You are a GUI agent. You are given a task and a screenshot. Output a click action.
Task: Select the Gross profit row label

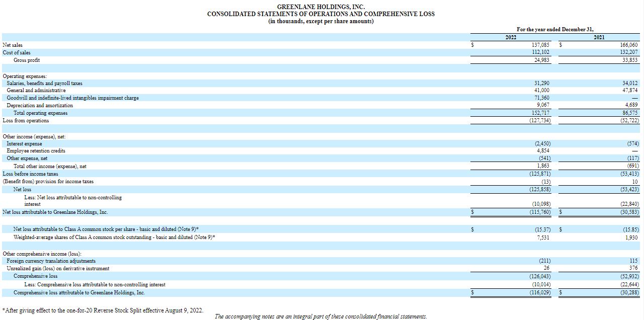[27, 60]
